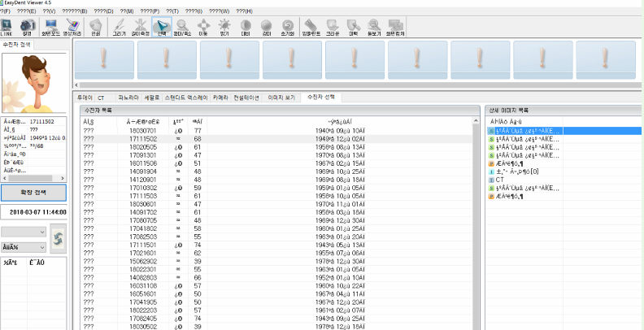
Task: Open 영상처리 image processing tool
Action: 73,28
